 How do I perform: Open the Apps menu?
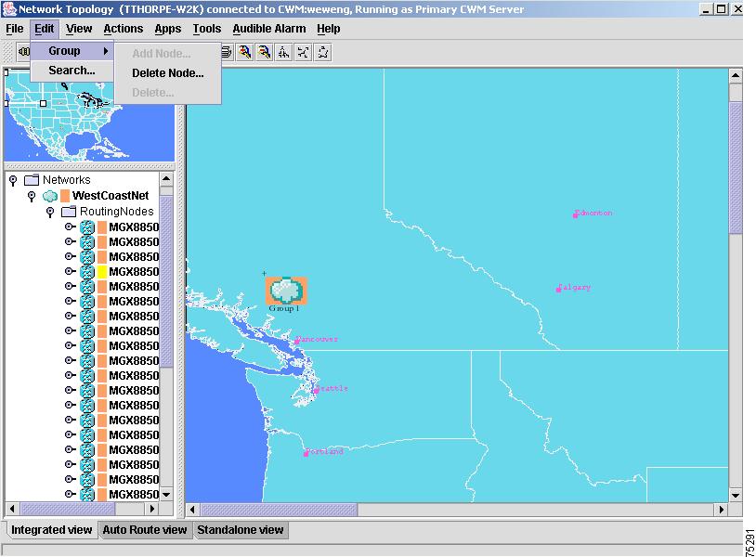(x=168, y=29)
